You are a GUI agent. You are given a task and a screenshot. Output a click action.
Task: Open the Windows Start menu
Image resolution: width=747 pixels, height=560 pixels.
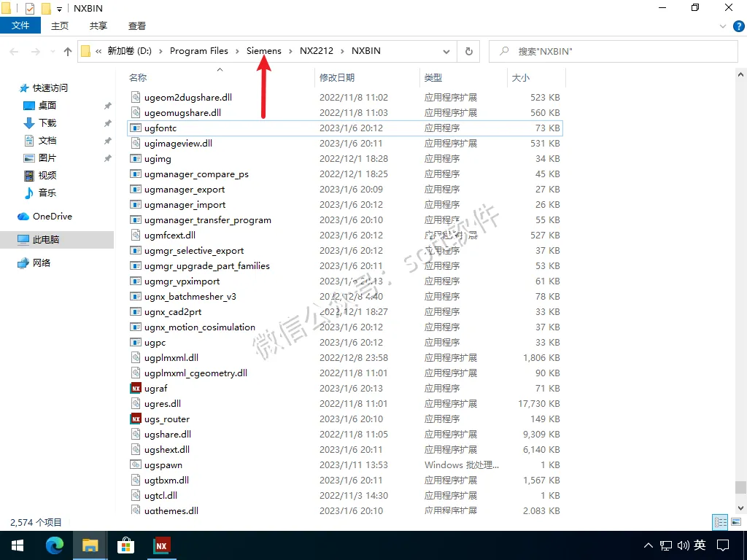tap(18, 545)
